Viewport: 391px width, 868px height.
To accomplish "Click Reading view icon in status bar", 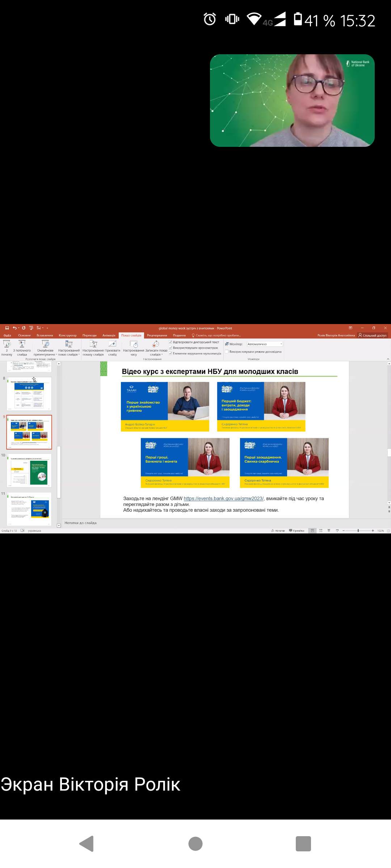I will click(x=329, y=531).
